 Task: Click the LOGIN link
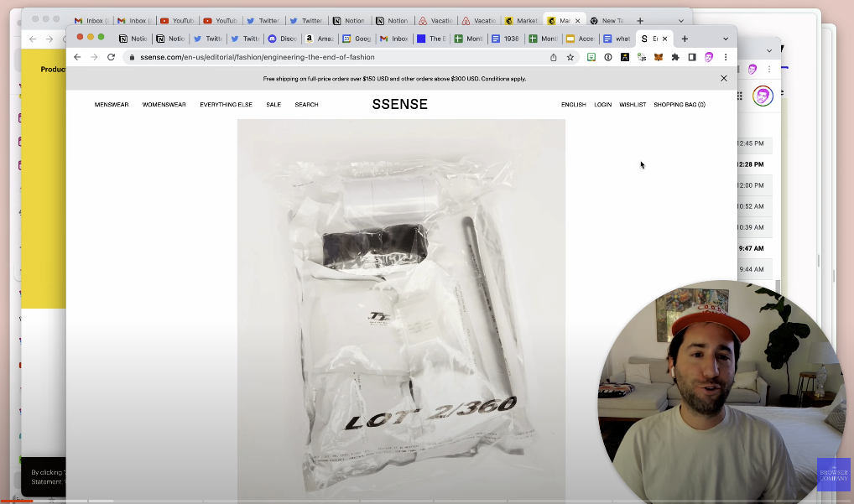click(x=603, y=105)
